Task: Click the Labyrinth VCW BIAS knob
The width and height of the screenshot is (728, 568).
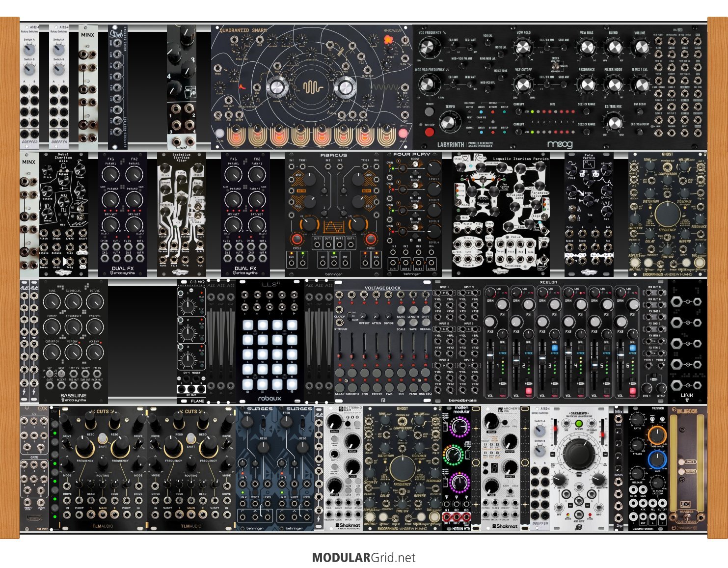Action: [x=587, y=47]
